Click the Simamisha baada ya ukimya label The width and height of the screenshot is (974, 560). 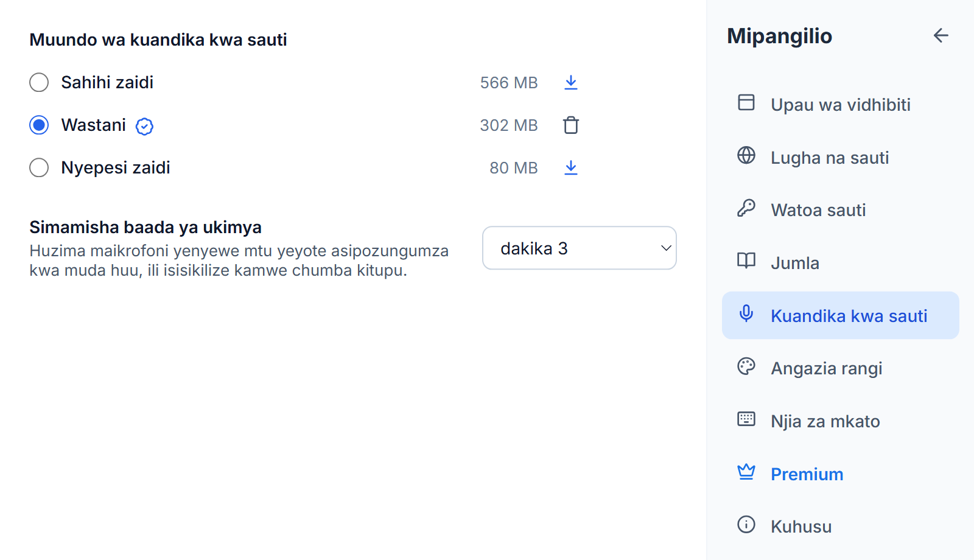click(145, 227)
